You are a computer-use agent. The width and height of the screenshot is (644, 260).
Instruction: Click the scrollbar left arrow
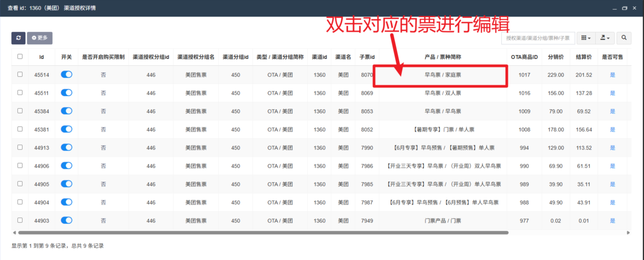tap(14, 233)
